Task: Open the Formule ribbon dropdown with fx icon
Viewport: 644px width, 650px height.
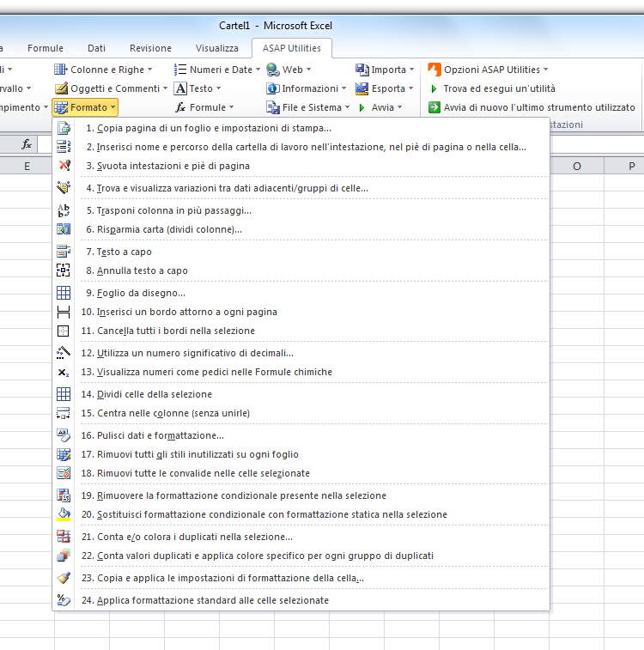Action: tap(204, 107)
